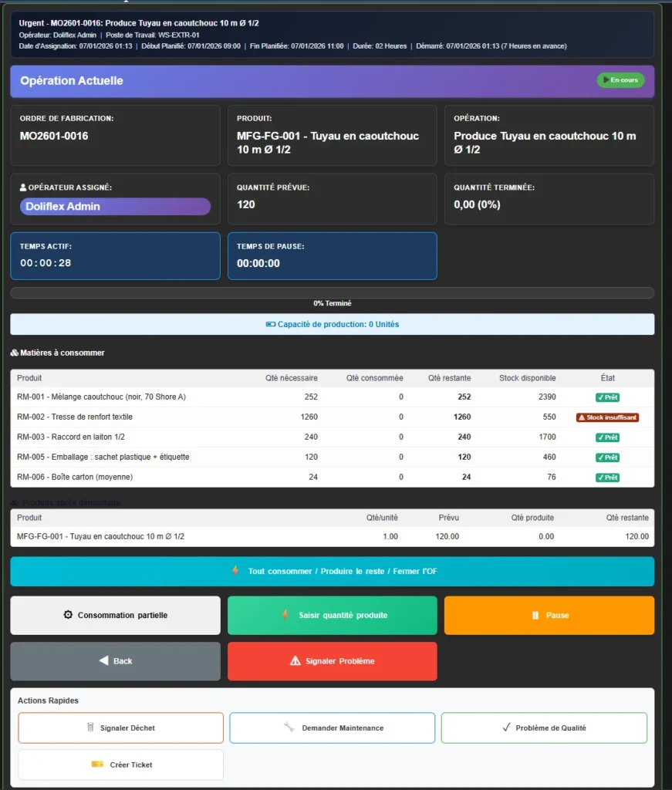Click the 0% Terminé progress bar
The height and width of the screenshot is (790, 672).
click(x=332, y=293)
